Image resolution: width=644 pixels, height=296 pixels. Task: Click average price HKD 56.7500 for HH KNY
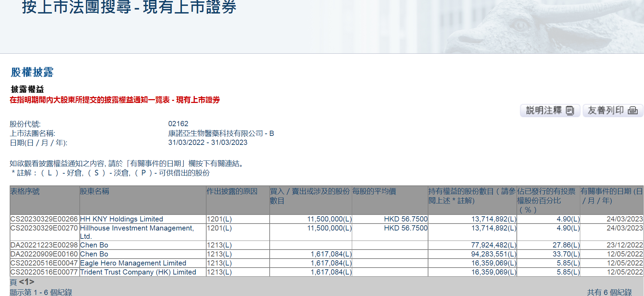click(406, 219)
